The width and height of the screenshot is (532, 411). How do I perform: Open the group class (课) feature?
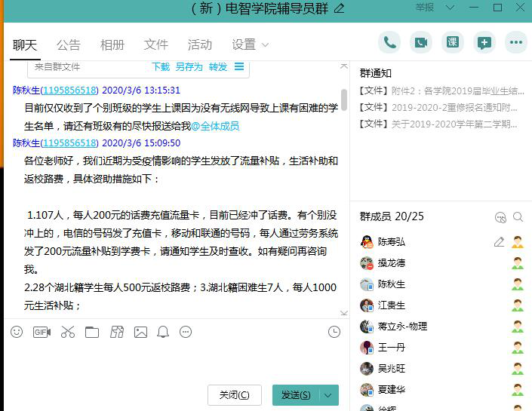pyautogui.click(x=453, y=42)
